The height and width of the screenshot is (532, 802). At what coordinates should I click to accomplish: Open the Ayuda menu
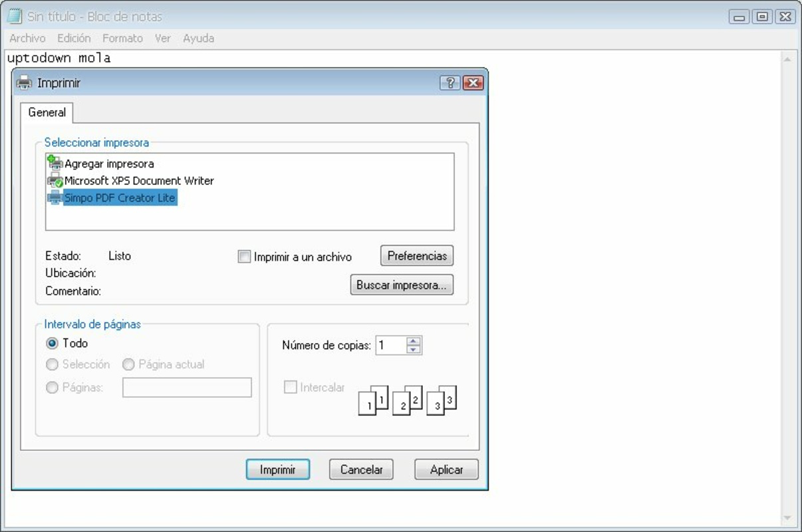(x=199, y=39)
